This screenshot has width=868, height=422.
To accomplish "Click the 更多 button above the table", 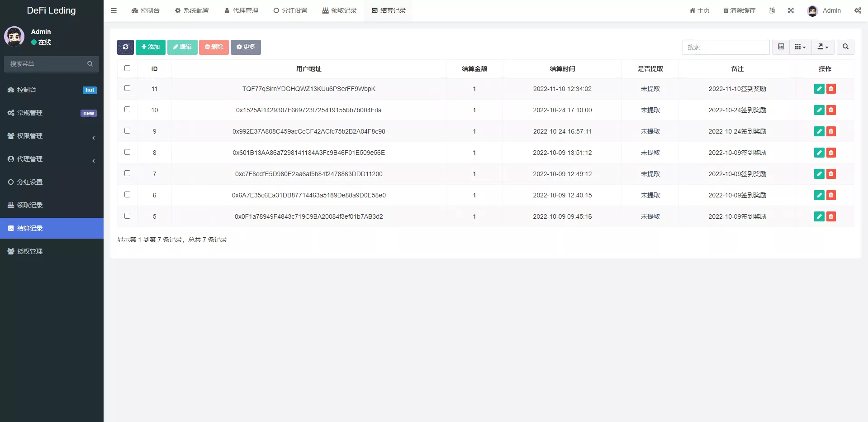I will point(246,47).
